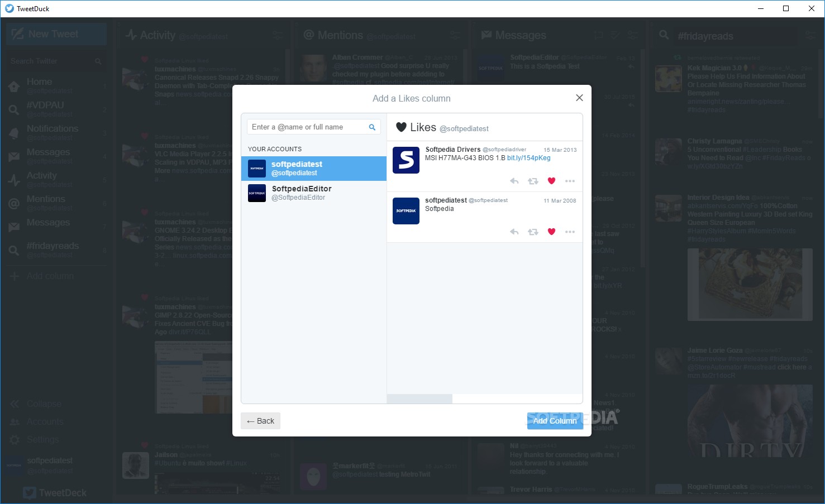Screen dimensions: 825x504
Task: Click the Activity pulse icon in column header
Action: click(131, 35)
